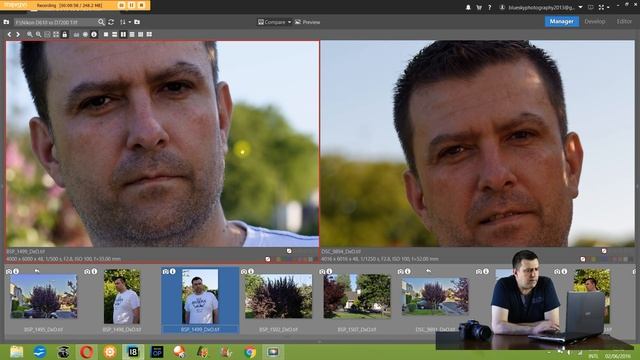
Task: Open the OP app in the taskbar
Action: (x=157, y=352)
